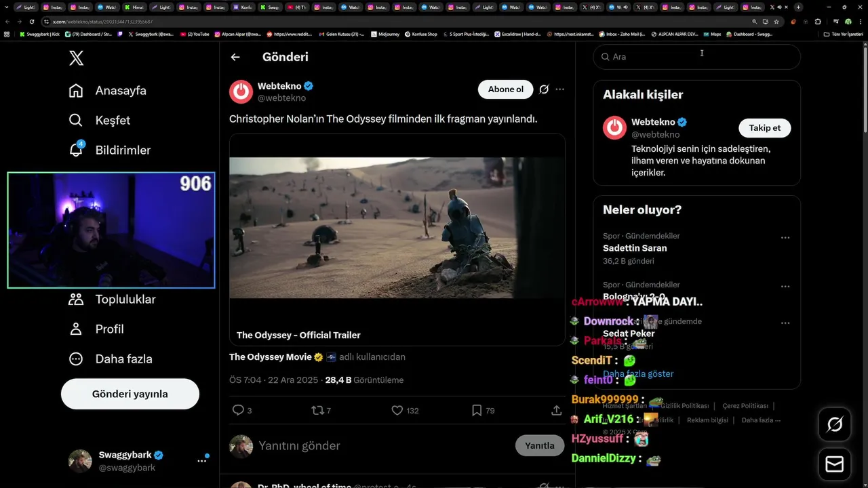Viewport: 868px width, 488px height.
Task: Click the Gönderi yayınla button
Action: tap(130, 394)
